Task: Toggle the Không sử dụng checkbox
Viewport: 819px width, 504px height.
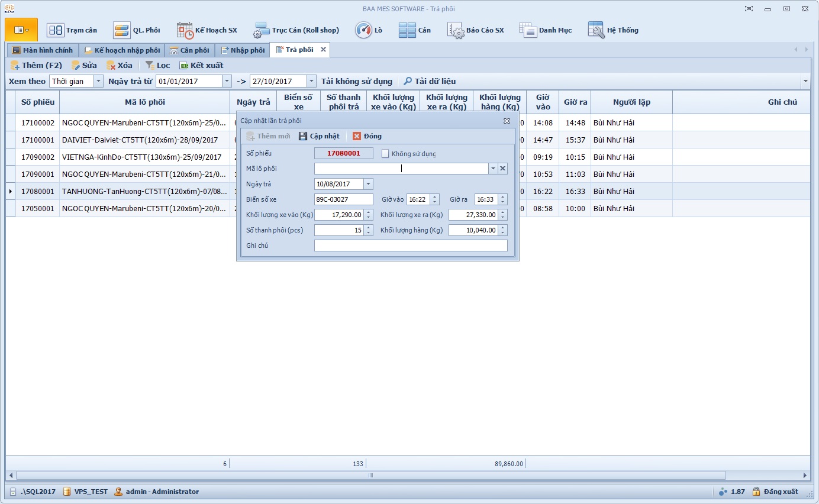Action: pyautogui.click(x=385, y=154)
